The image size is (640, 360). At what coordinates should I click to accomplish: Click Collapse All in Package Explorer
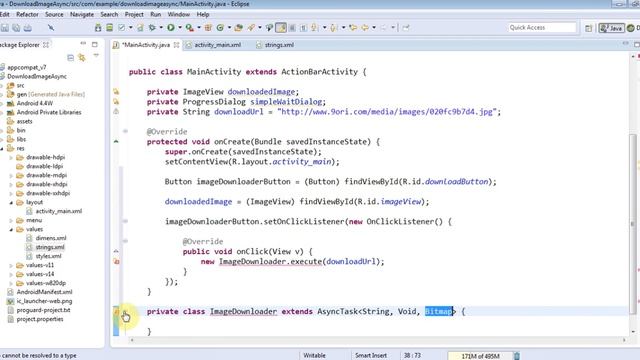click(x=71, y=58)
